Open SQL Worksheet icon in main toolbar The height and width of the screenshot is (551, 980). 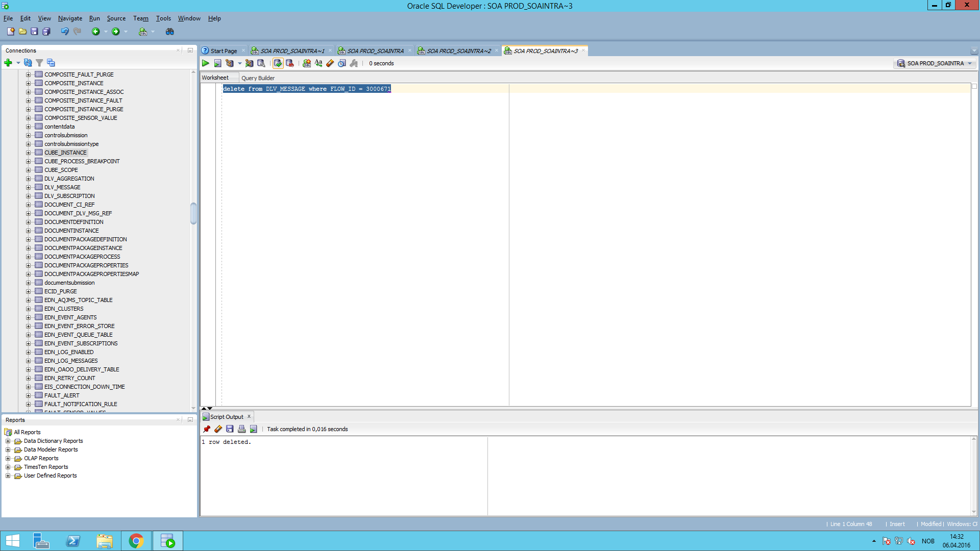[143, 32]
